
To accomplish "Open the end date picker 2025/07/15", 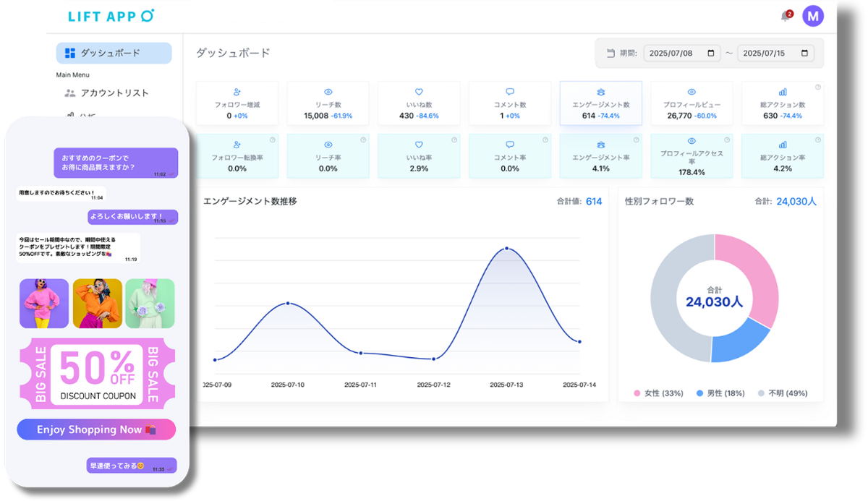I will (775, 53).
